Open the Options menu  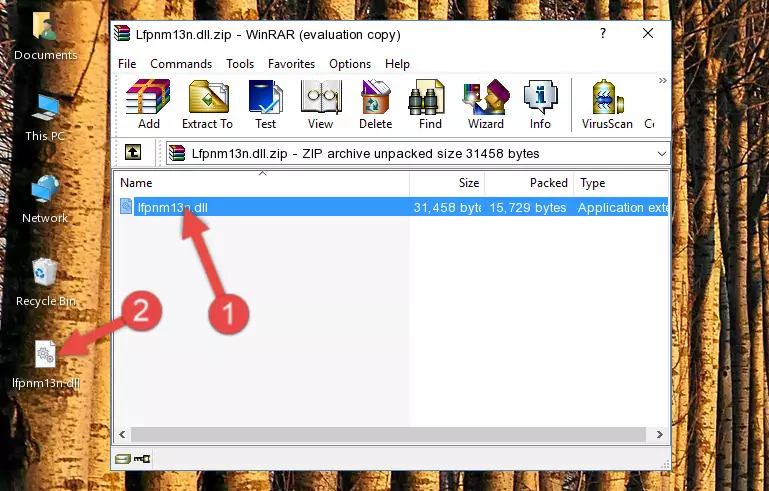350,64
